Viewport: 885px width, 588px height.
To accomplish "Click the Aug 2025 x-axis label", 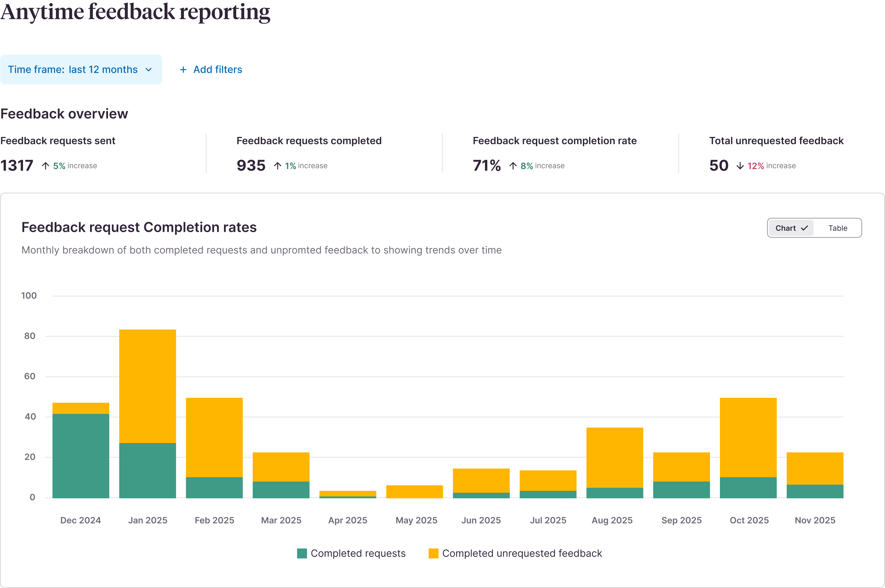I will [612, 520].
